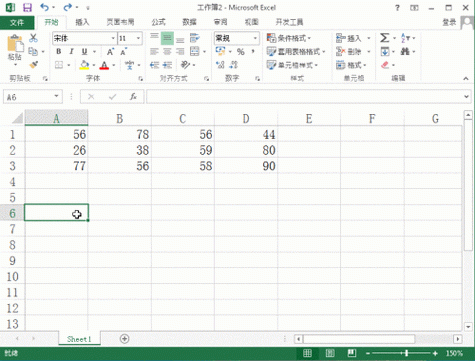Toggle align text left

pos(154,52)
